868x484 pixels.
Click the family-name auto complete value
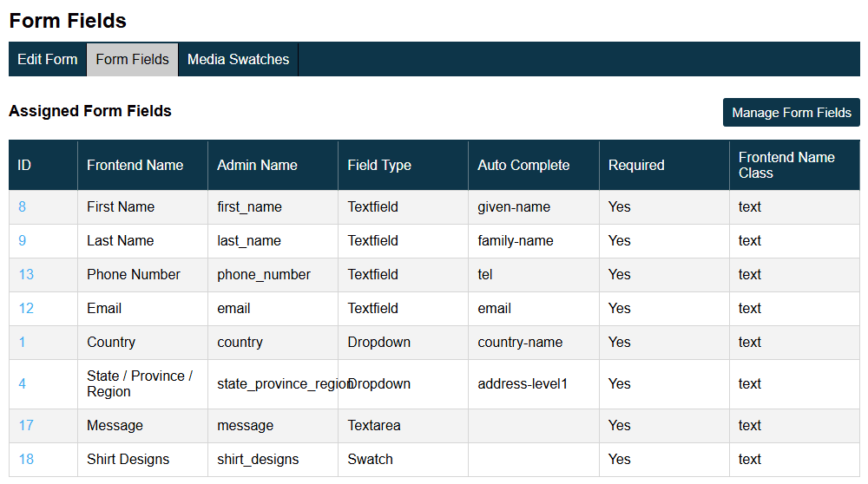coord(516,240)
